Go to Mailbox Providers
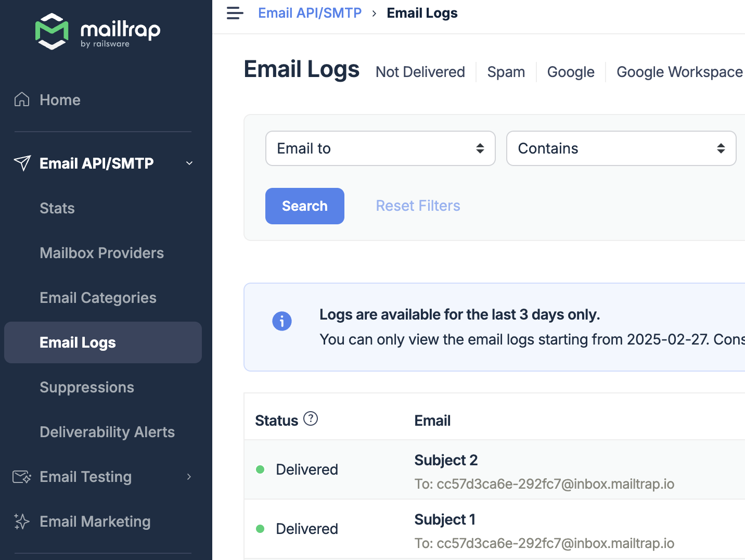This screenshot has width=745, height=560. click(x=102, y=253)
